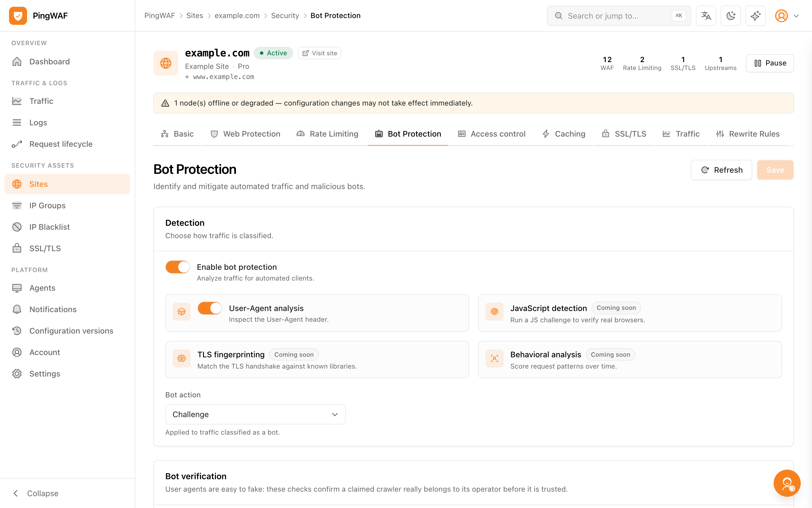Click the orange globe site icon

[x=166, y=63]
